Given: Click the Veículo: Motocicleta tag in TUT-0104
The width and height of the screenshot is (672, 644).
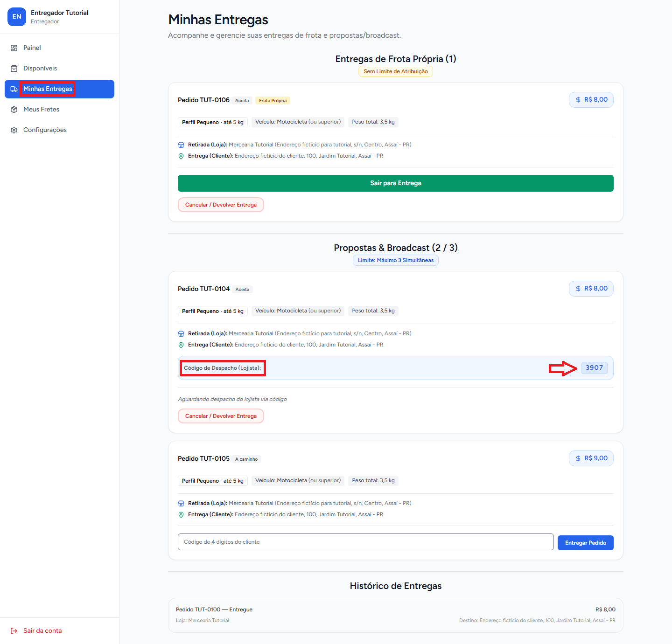Looking at the screenshot, I should click(x=298, y=311).
